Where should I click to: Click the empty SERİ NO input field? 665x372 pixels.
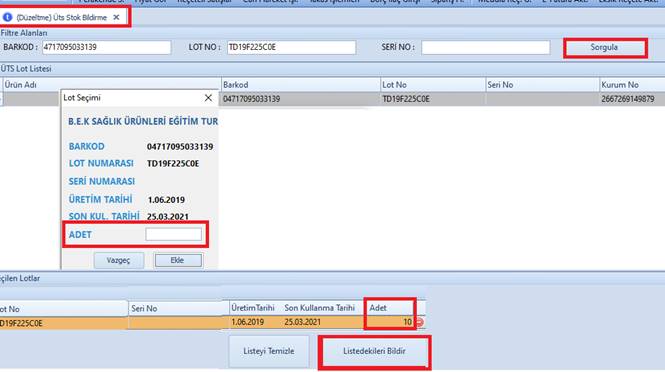486,47
